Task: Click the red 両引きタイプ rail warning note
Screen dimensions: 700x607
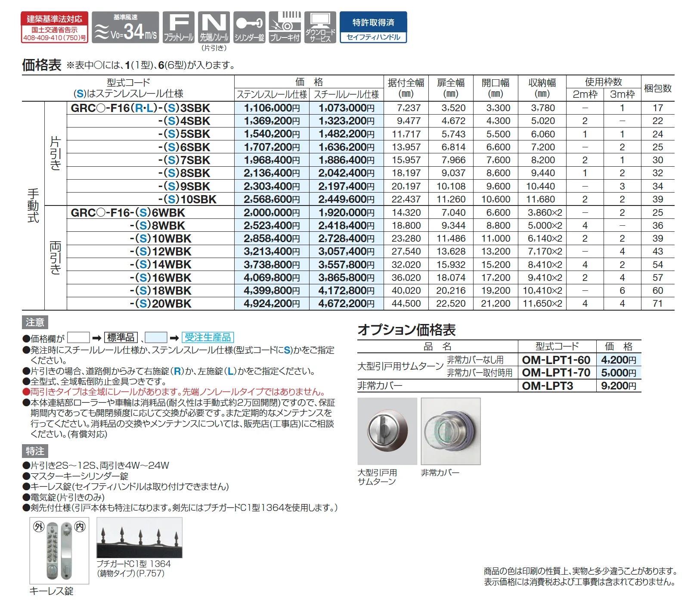Action: 174,392
